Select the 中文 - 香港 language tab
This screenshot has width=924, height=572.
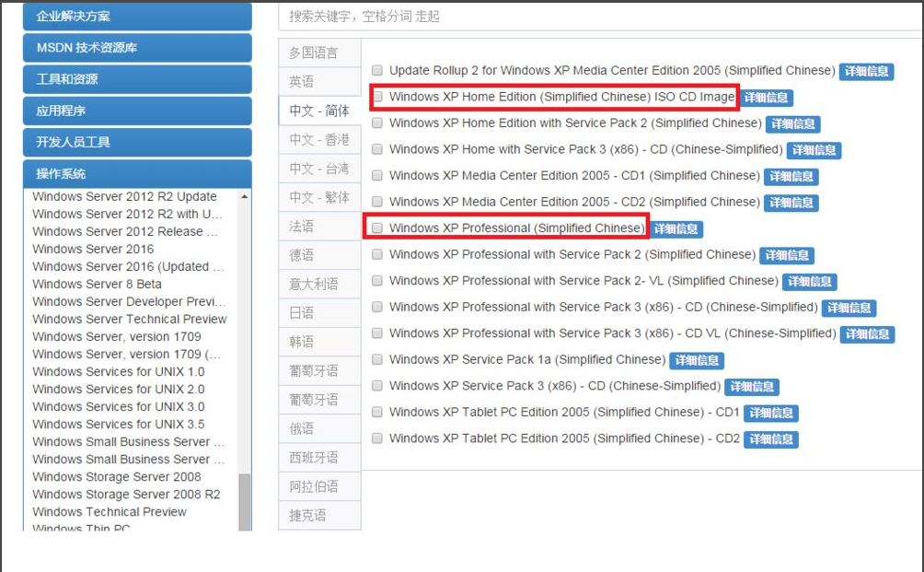tap(318, 140)
